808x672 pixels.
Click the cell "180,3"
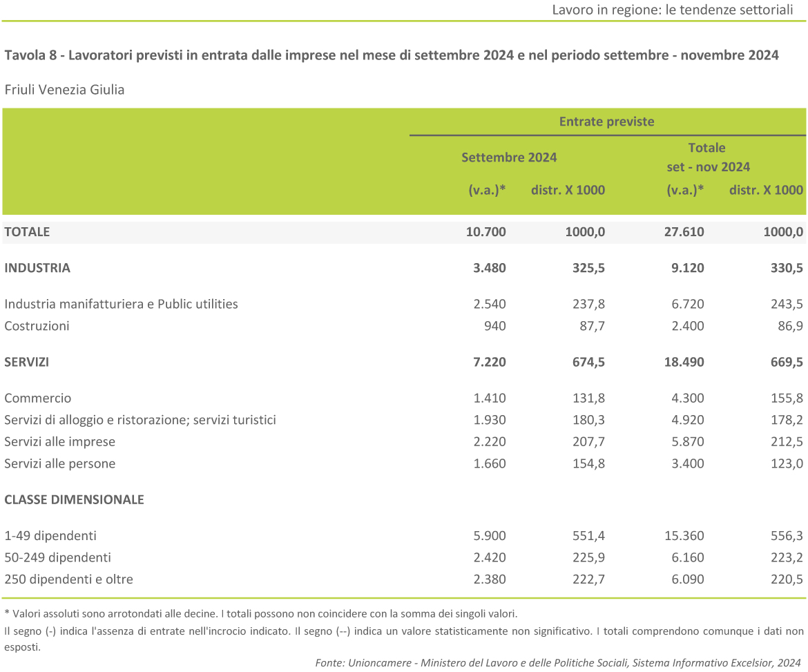(588, 420)
